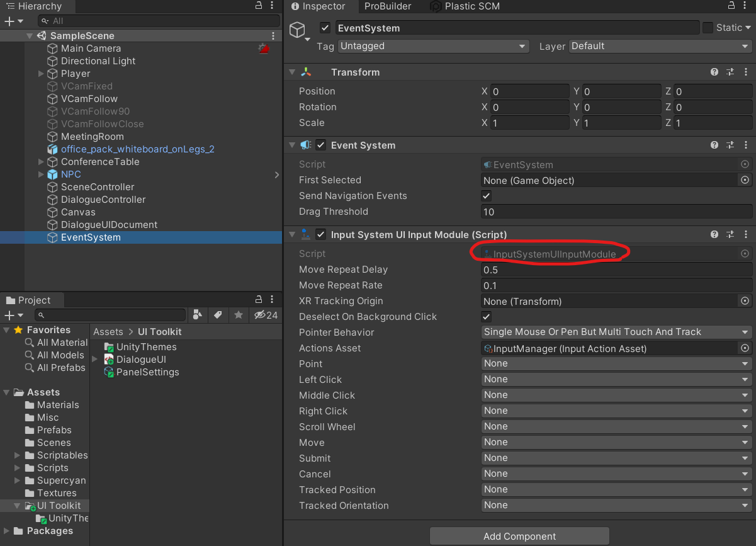756x546 pixels.
Task: Collapse the Event System component foldout
Action: pos(291,145)
